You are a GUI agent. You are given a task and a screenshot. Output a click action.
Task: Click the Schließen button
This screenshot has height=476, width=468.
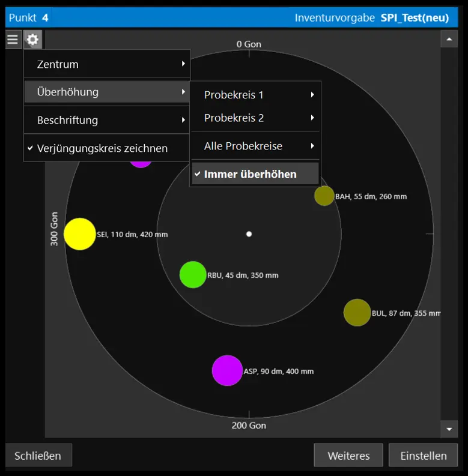click(38, 456)
